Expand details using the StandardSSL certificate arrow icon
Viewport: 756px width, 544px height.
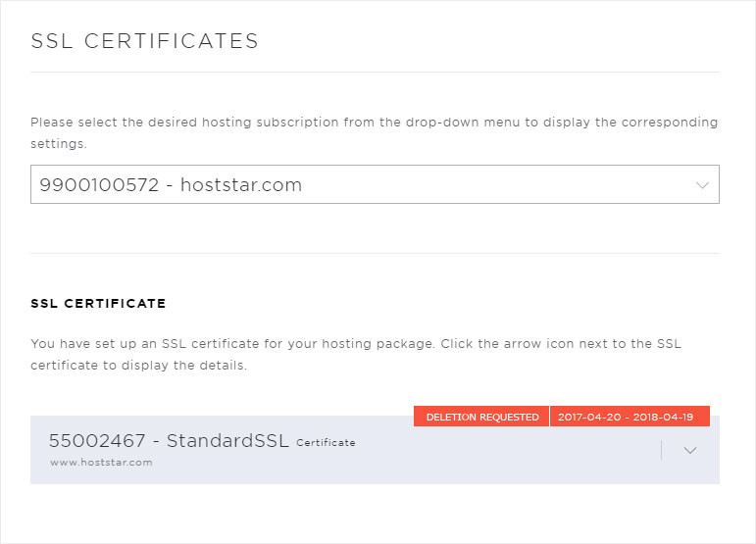[x=690, y=450]
